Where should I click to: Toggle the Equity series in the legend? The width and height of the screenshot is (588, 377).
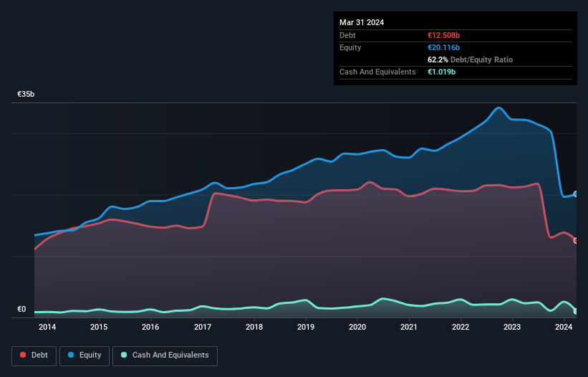(x=85, y=355)
